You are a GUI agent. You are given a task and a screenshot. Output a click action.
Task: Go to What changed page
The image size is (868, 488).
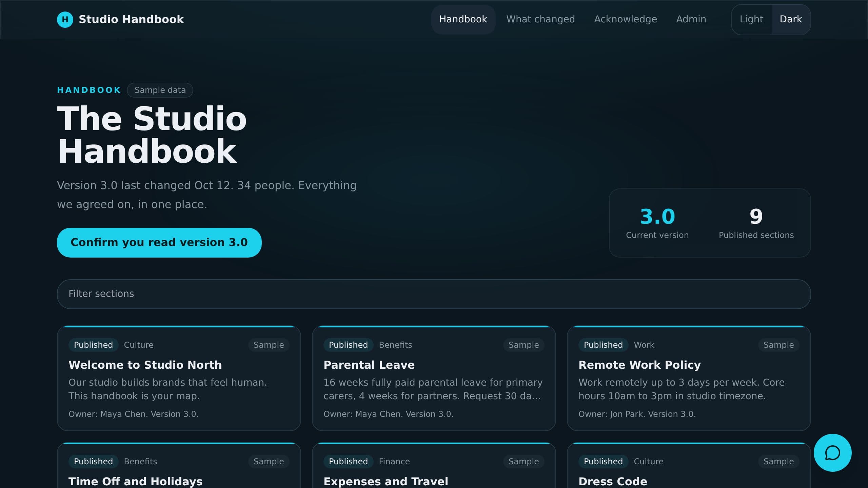[x=540, y=19]
